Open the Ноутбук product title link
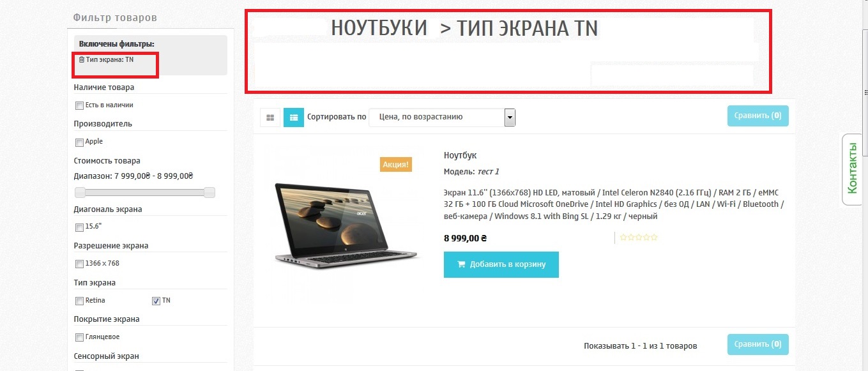868x371 pixels. pos(461,155)
